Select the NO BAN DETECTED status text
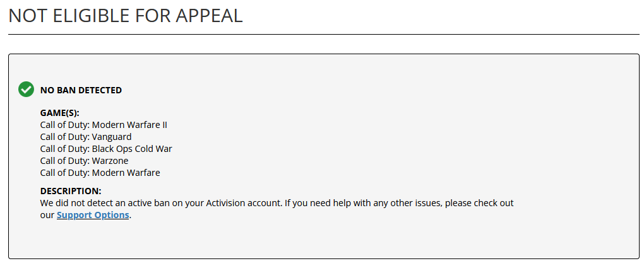This screenshot has width=644, height=261. tap(81, 90)
